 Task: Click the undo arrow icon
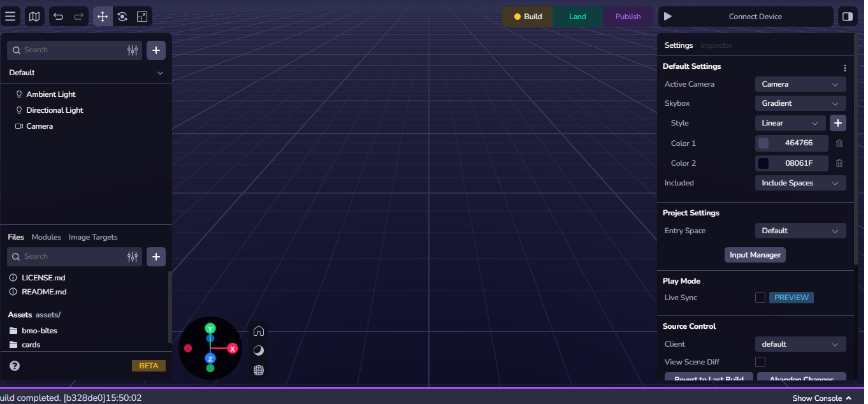point(59,17)
